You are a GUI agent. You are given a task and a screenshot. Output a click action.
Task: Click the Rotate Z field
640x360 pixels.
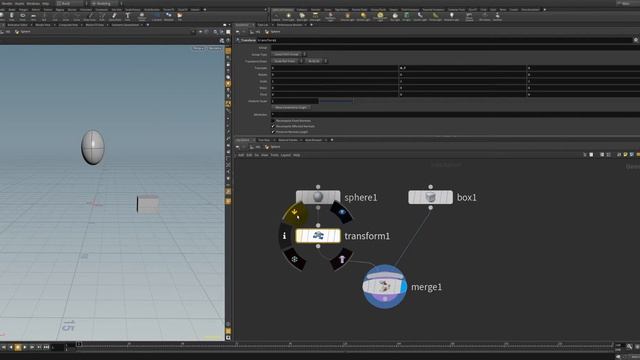pyautogui.click(x=583, y=75)
